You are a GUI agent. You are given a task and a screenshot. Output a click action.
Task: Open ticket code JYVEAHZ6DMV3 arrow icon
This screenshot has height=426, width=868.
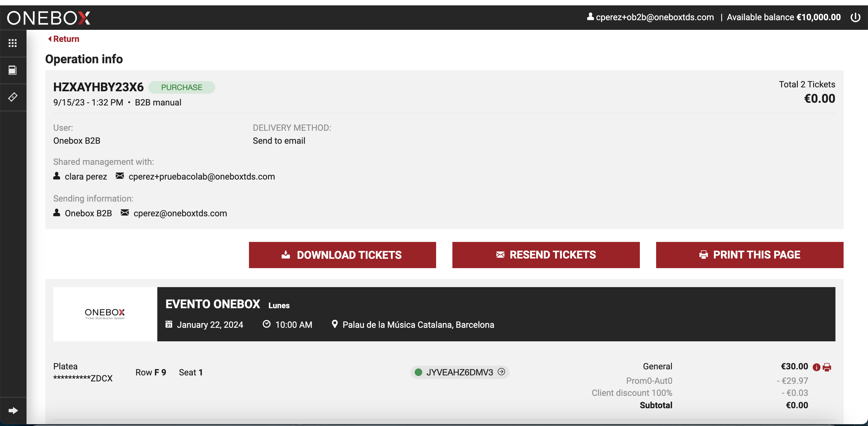coord(502,371)
